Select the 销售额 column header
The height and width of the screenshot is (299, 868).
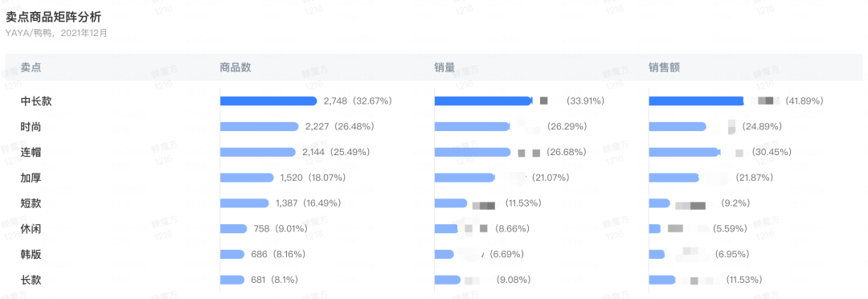[x=665, y=68]
